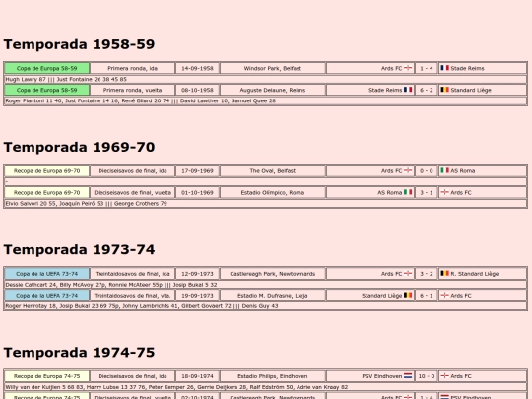
Task: Click the date cell '17-09-1969'
Action: tap(197, 171)
